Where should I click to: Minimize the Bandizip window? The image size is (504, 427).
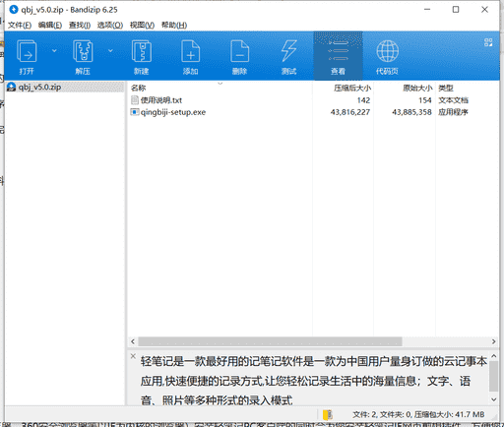coord(427,10)
